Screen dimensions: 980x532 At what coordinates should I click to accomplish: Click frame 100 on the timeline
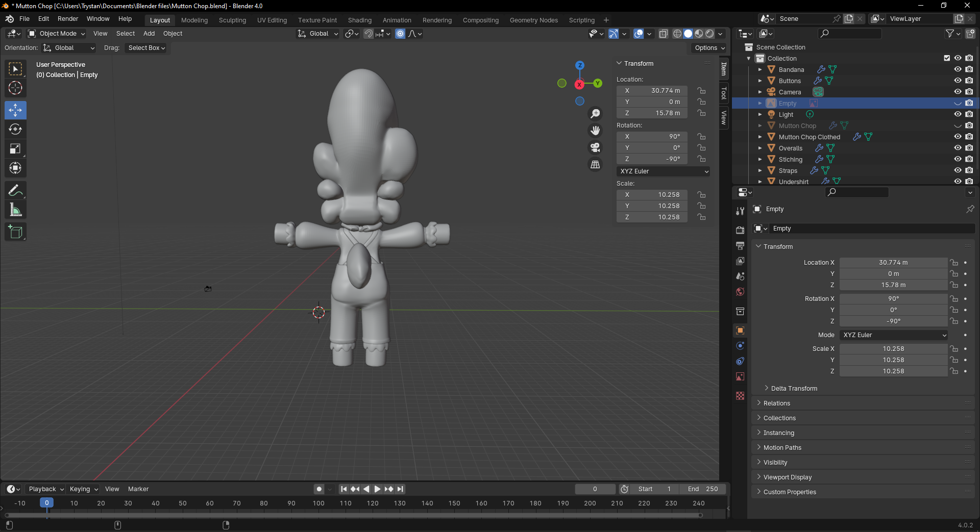[318, 503]
